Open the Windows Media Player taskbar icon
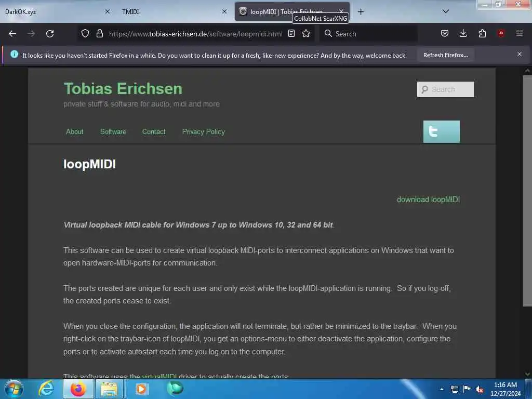Viewport: 532px width, 399px height. coord(141,389)
